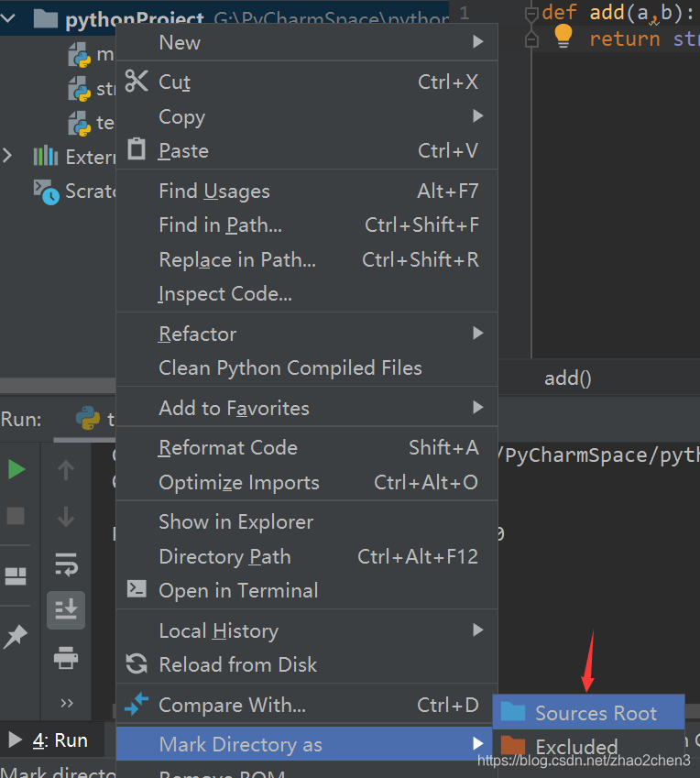Click the add() breadcrumb

point(567,378)
